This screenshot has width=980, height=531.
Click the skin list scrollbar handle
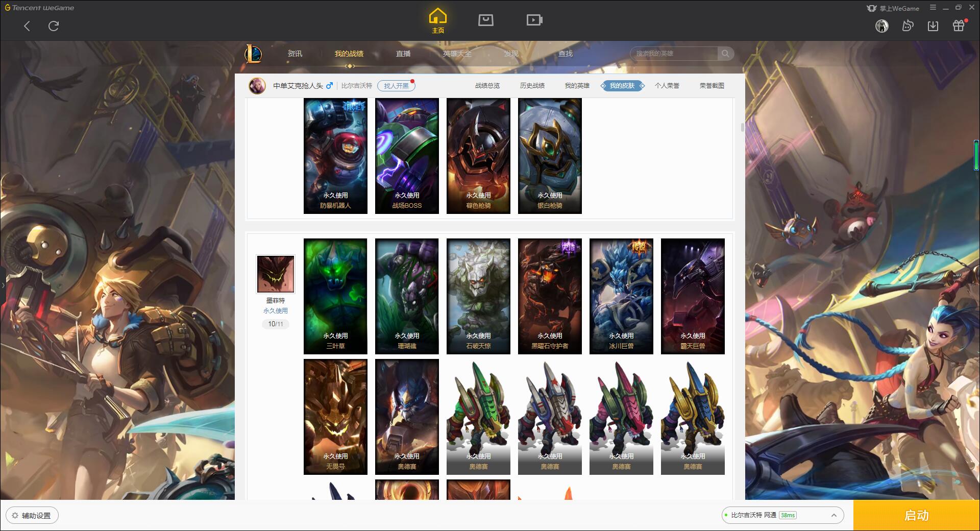pos(742,127)
